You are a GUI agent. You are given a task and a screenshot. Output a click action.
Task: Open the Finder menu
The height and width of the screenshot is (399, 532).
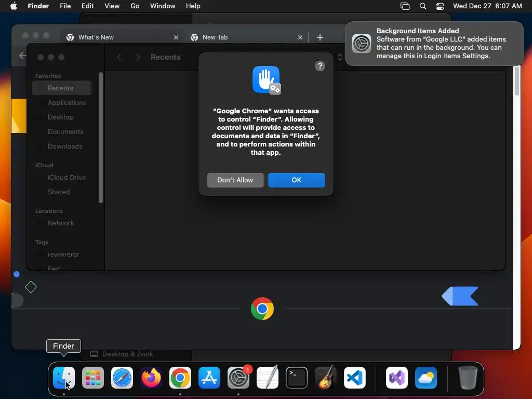pos(38,6)
